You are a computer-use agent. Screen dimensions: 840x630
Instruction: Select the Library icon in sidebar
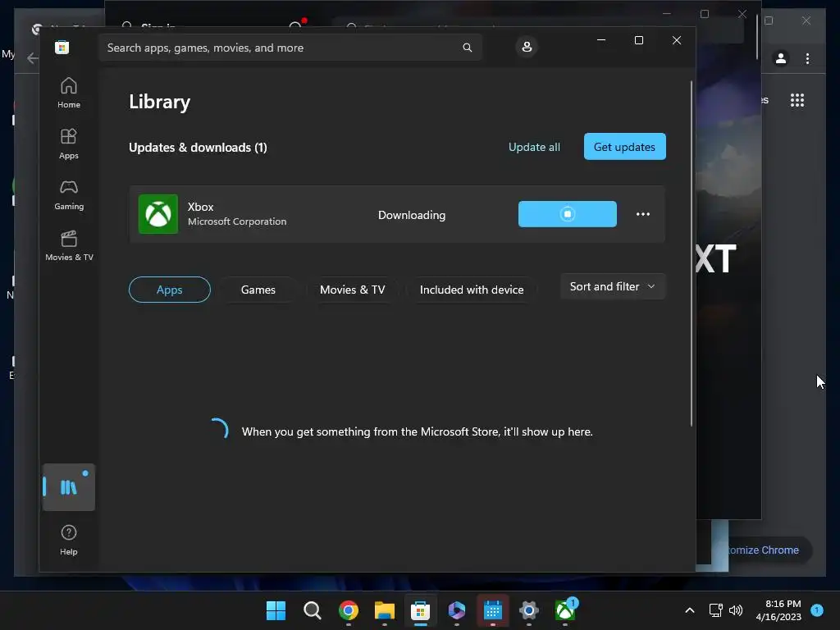tap(69, 487)
